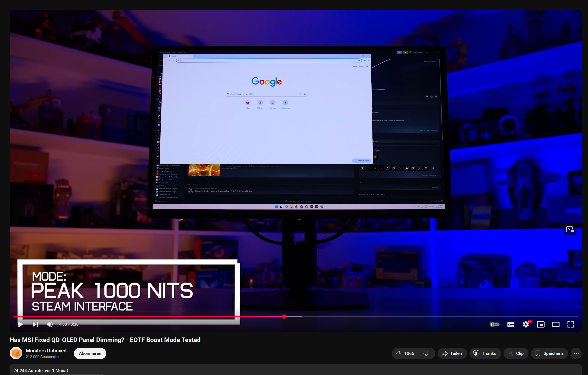
Task: Click the Monitors Unboxed channel avatar
Action: [16, 353]
